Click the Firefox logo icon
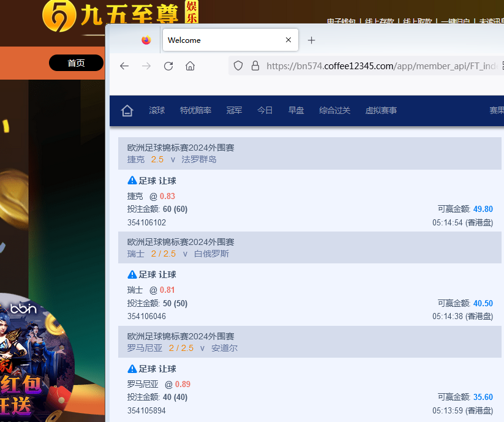504x422 pixels. click(146, 40)
